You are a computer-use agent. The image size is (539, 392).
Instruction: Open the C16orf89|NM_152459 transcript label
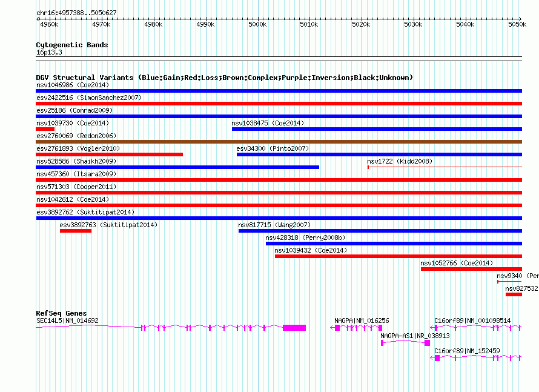pyautogui.click(x=467, y=351)
